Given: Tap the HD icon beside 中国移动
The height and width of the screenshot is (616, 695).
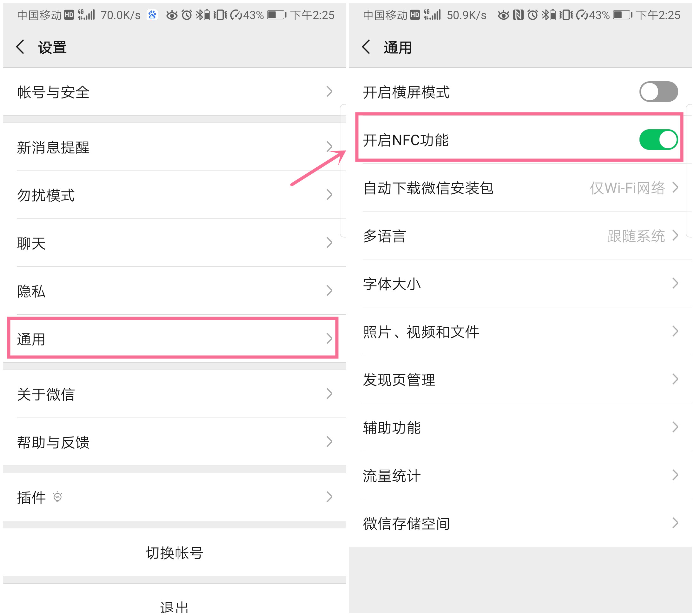Looking at the screenshot, I should 70,14.
